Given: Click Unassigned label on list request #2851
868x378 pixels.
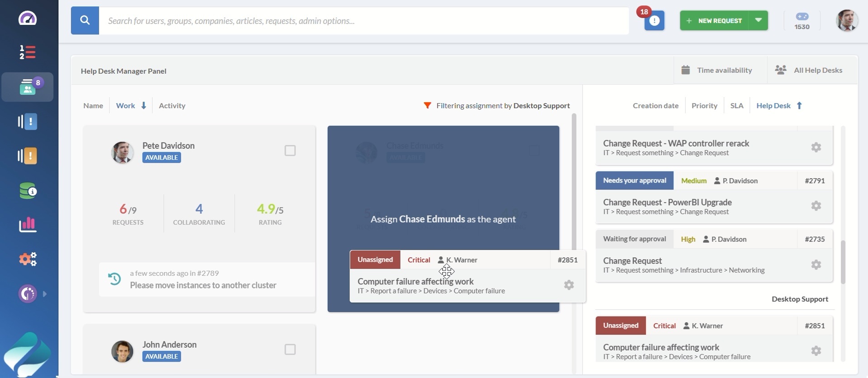Looking at the screenshot, I should pos(620,326).
